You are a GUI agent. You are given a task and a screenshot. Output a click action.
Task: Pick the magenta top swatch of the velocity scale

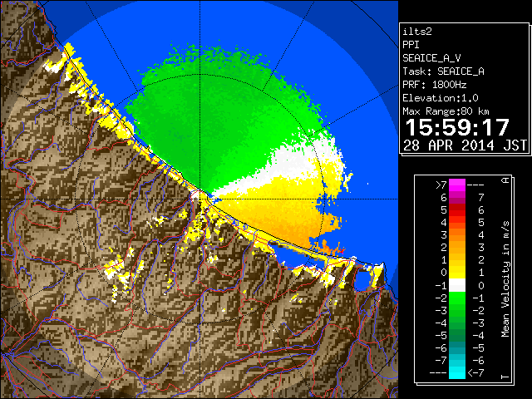click(457, 185)
